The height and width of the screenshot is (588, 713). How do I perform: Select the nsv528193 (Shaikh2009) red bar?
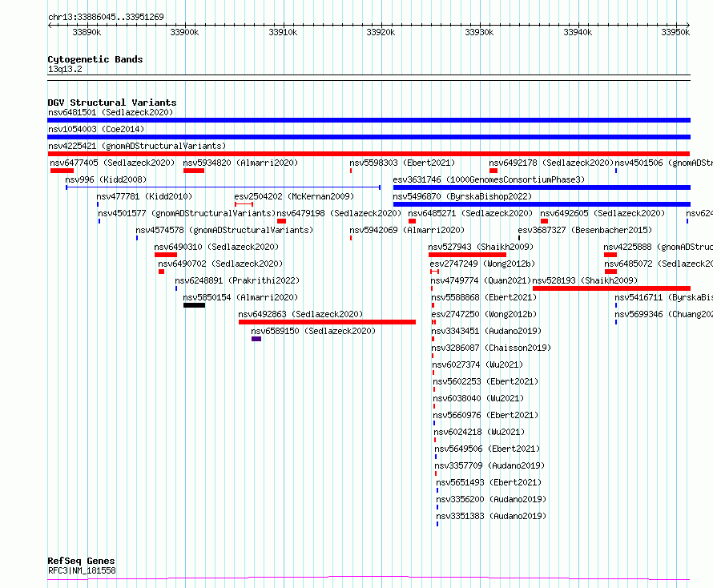point(611,288)
